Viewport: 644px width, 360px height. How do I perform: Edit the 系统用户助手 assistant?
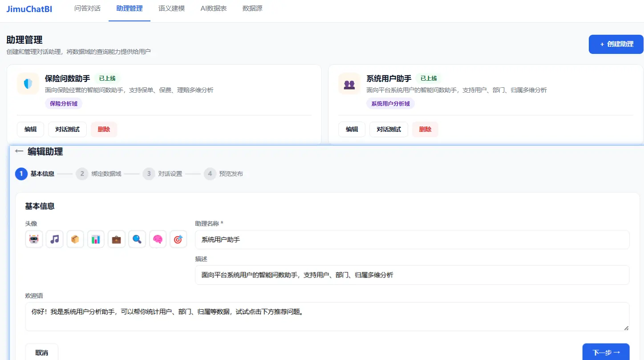click(352, 129)
